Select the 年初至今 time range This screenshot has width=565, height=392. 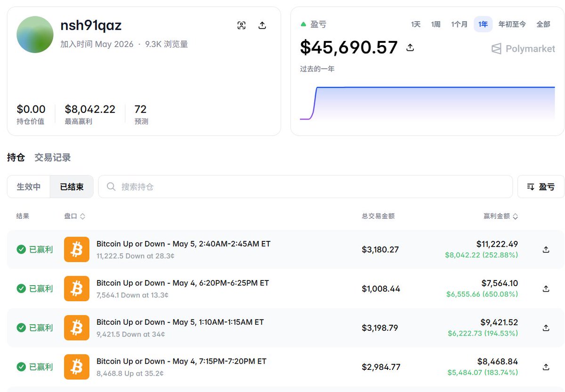coord(512,24)
